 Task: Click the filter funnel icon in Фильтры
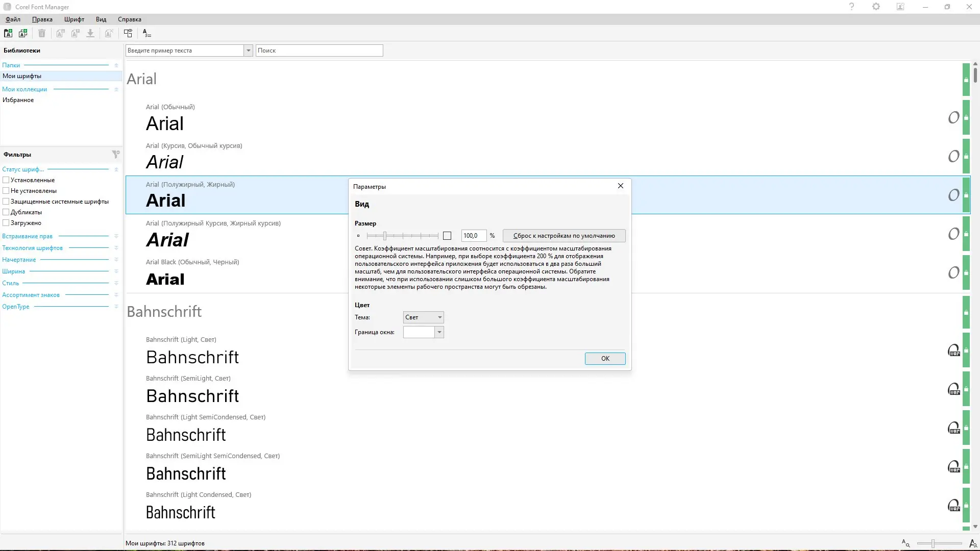click(x=116, y=154)
